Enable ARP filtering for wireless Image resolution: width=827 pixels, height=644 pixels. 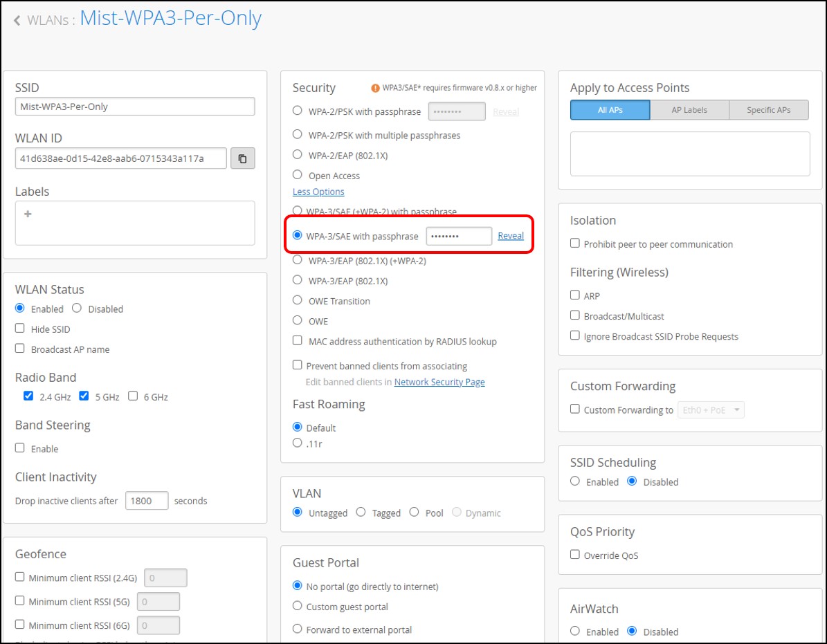[575, 295]
